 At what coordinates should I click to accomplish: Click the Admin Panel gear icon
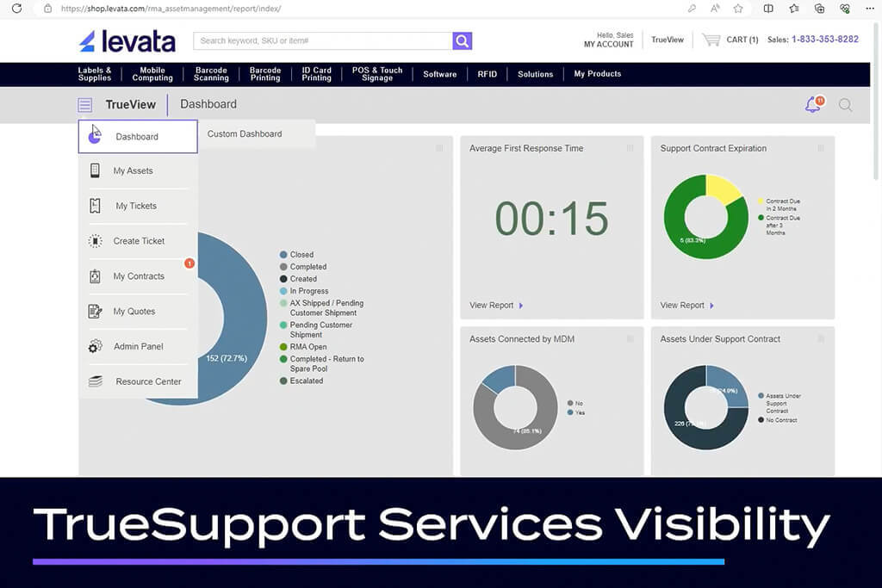pos(95,346)
